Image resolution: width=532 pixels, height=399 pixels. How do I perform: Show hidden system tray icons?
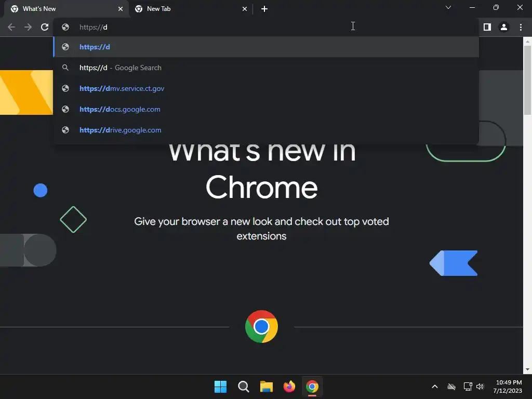435,387
